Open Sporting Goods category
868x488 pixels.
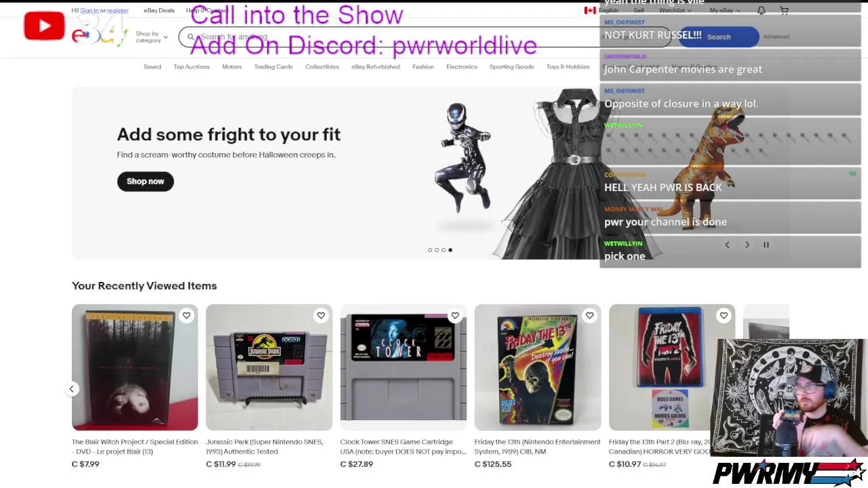coord(511,66)
